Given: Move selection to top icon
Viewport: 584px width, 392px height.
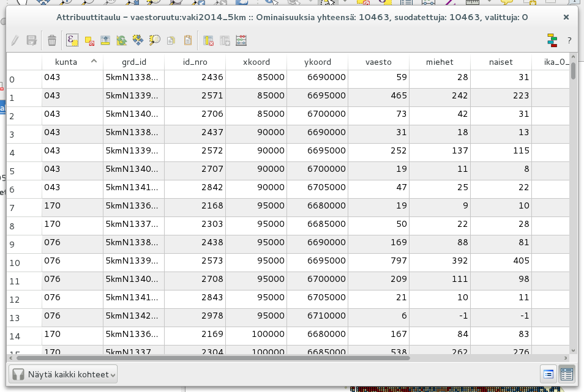Looking at the screenshot, I should [x=105, y=40].
